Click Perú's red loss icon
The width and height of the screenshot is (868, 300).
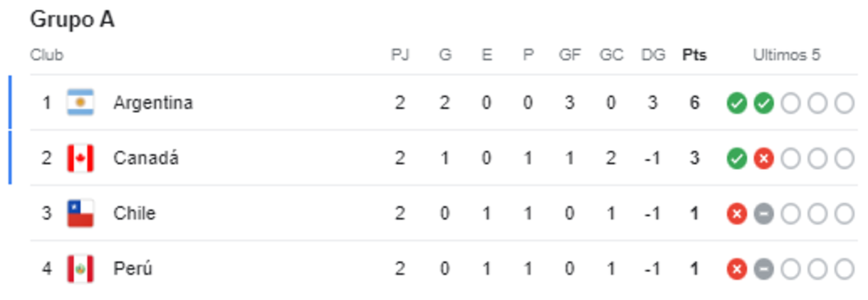pyautogui.click(x=736, y=270)
